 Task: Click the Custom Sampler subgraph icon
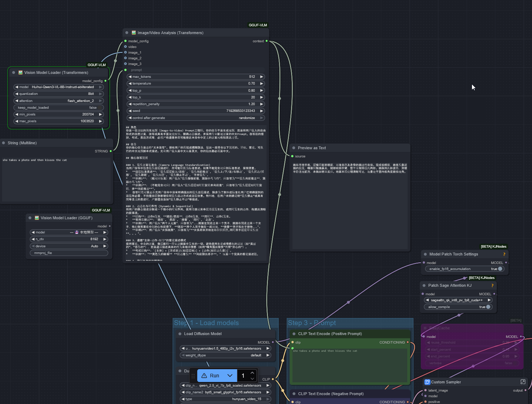427,382
